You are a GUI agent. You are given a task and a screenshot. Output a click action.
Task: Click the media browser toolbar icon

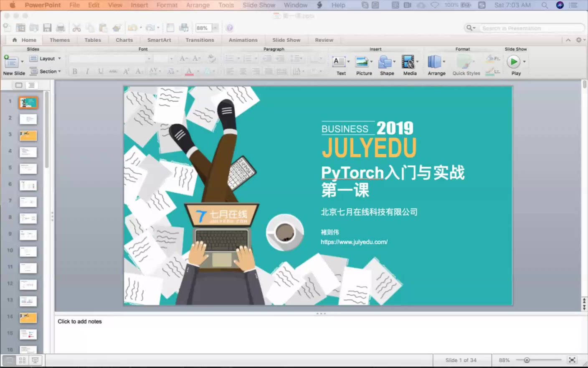[184, 28]
